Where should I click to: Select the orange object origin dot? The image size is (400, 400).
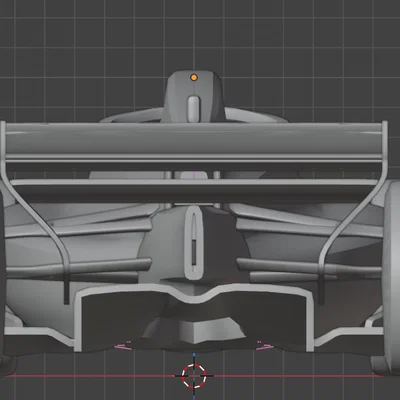[194, 78]
